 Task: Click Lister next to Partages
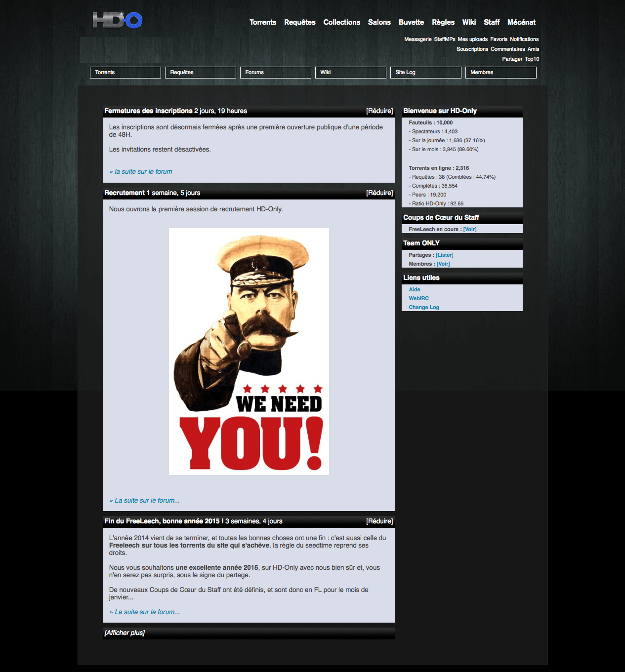click(x=445, y=255)
